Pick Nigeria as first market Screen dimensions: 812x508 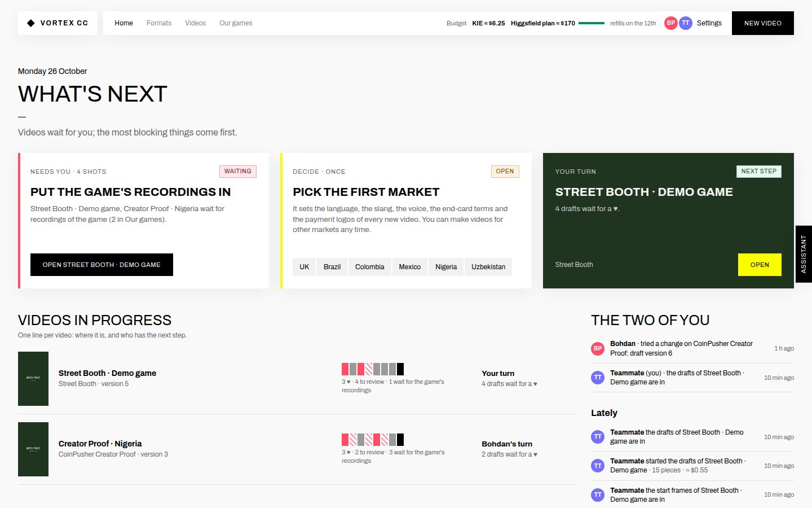tap(446, 267)
